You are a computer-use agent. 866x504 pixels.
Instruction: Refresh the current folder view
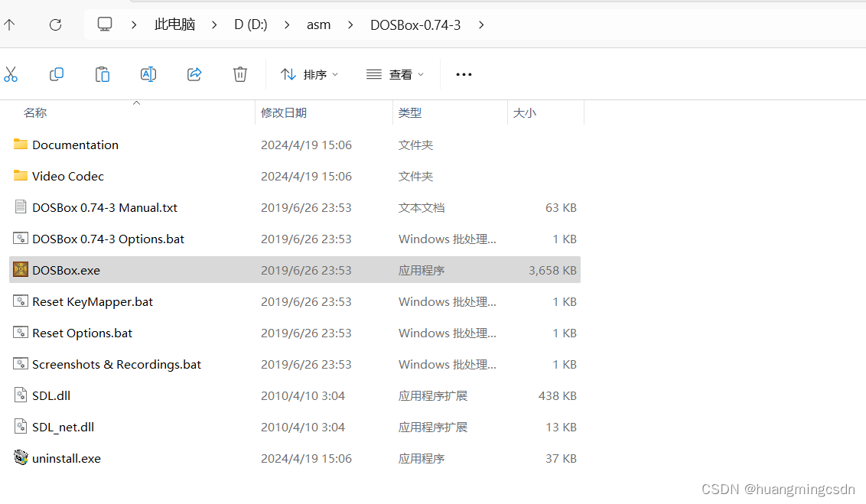(x=55, y=24)
